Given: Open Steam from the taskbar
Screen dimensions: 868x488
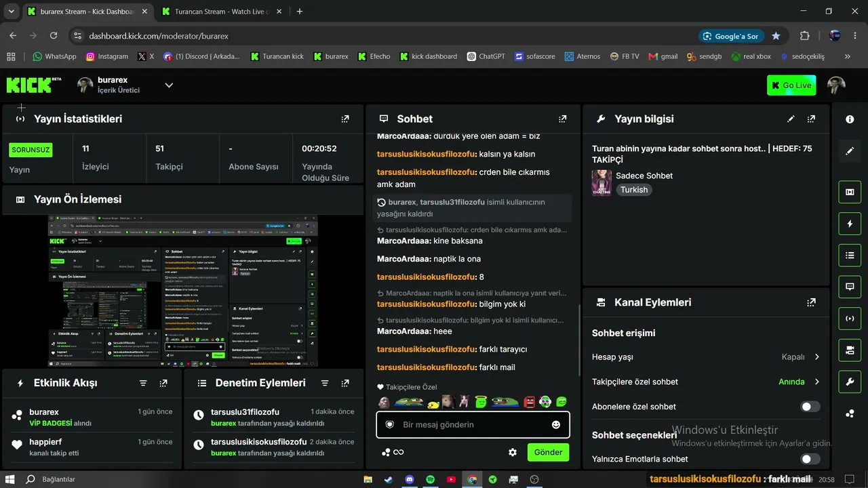Looking at the screenshot, I should click(389, 479).
